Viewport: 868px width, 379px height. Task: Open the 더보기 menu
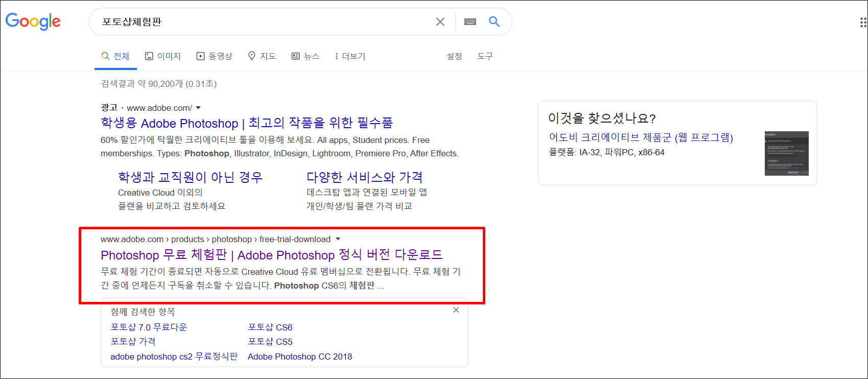(350, 56)
